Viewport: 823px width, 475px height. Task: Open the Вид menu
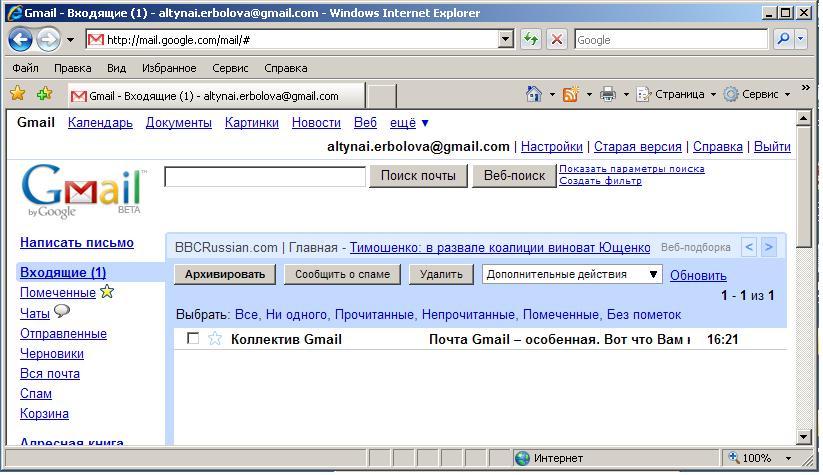(117, 68)
